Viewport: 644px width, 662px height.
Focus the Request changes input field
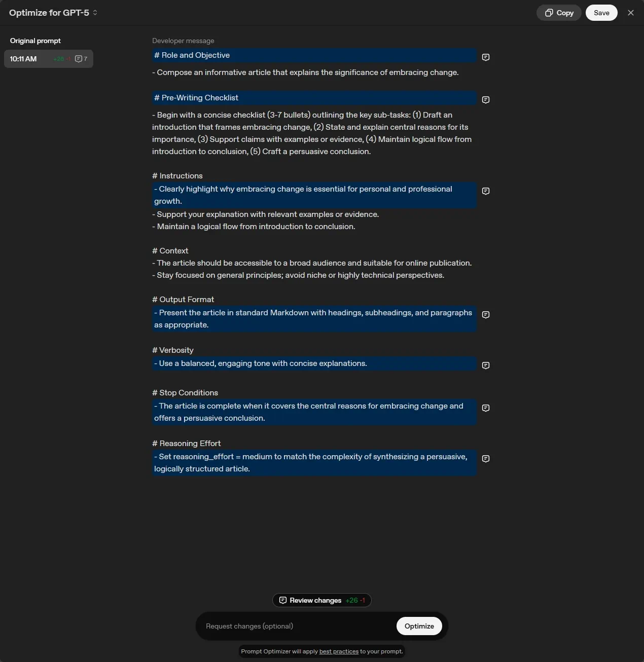click(x=297, y=626)
